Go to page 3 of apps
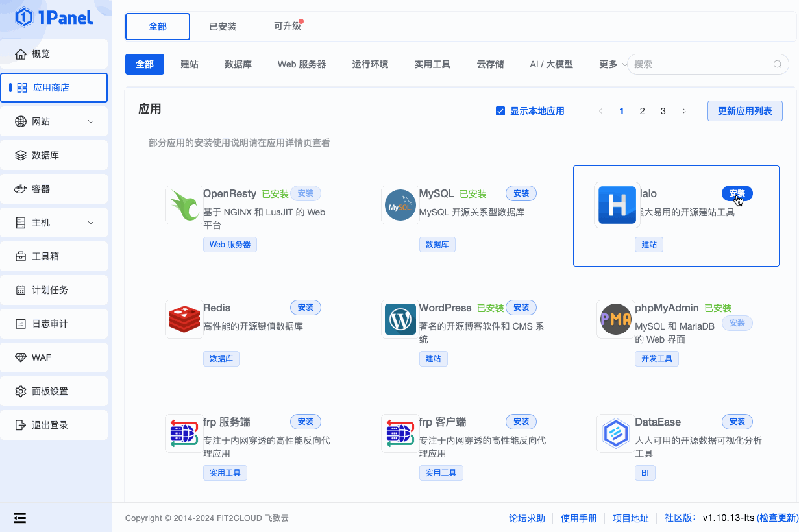 (663, 111)
